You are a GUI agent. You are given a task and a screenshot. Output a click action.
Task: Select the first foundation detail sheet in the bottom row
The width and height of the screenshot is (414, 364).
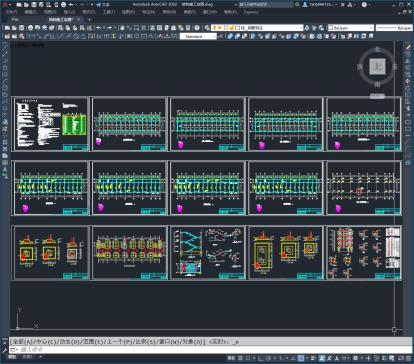[x=51, y=252]
